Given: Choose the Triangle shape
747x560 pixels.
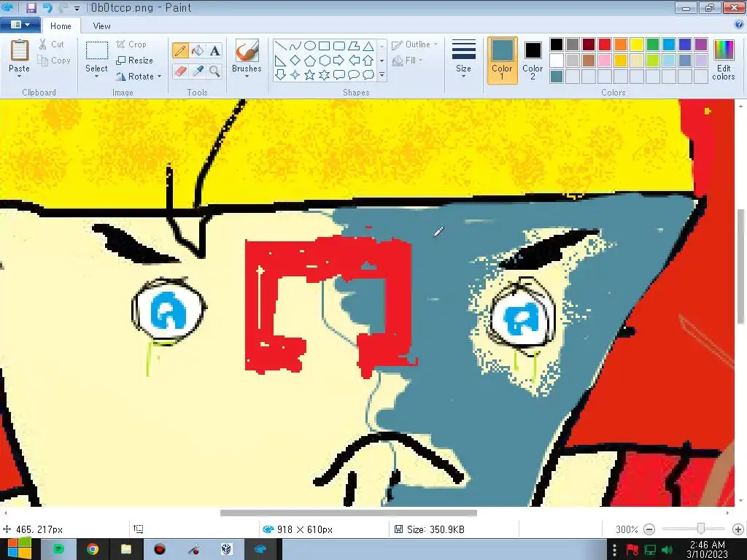Looking at the screenshot, I should point(368,46).
